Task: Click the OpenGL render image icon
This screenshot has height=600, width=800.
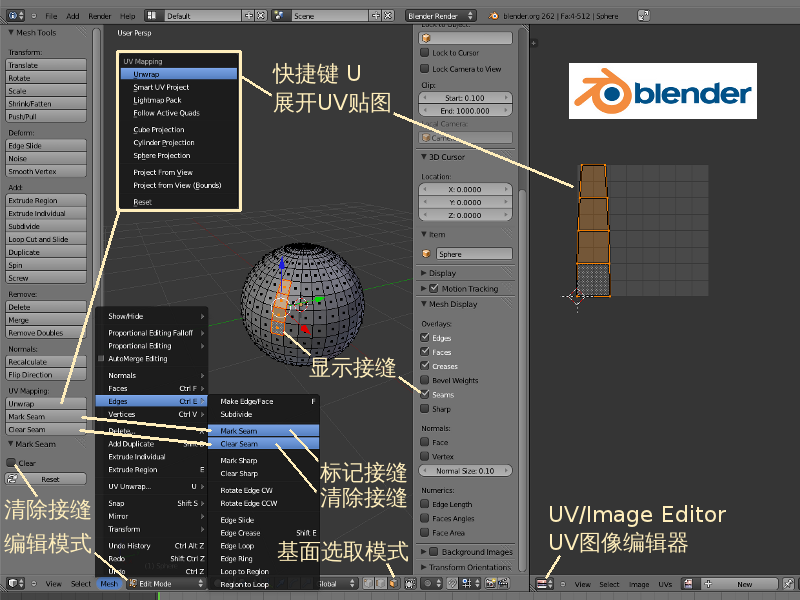Action: pos(490,583)
